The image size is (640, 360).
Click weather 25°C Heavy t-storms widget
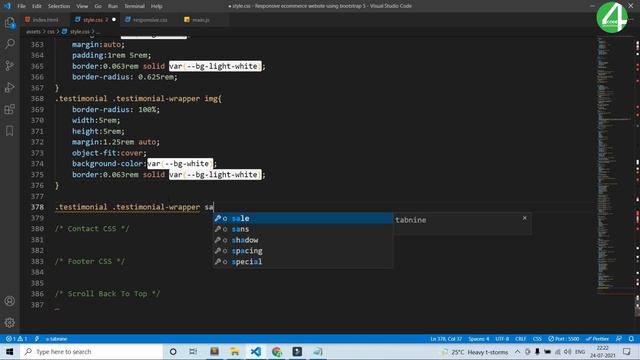coord(474,352)
